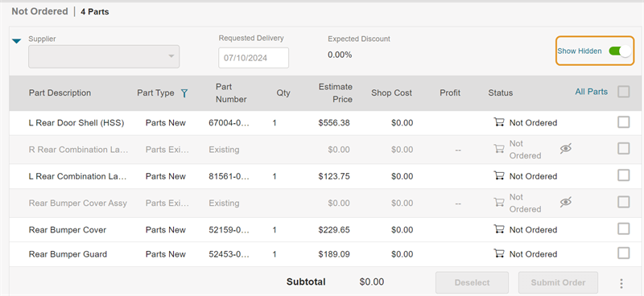644x296 pixels.
Task: Select checkbox for L Rear Door Shell
Action: 623,122
